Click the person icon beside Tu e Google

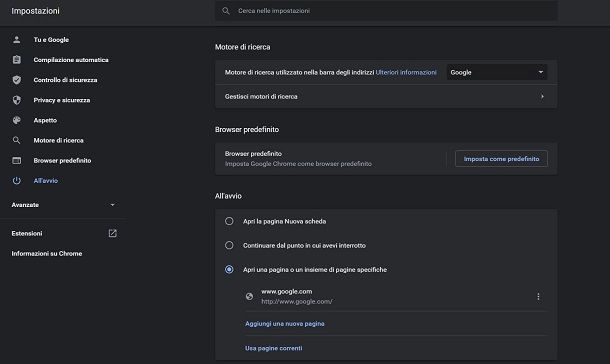click(x=16, y=40)
